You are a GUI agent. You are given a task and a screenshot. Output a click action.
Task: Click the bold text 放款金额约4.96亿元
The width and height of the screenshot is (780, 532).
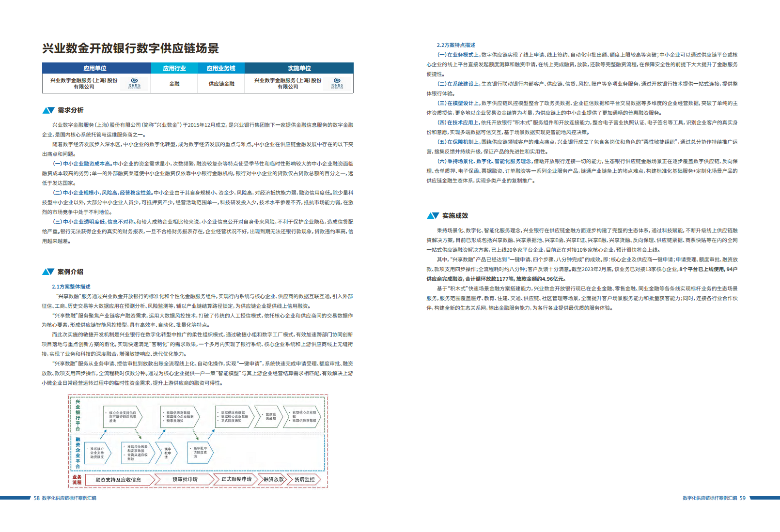point(541,279)
